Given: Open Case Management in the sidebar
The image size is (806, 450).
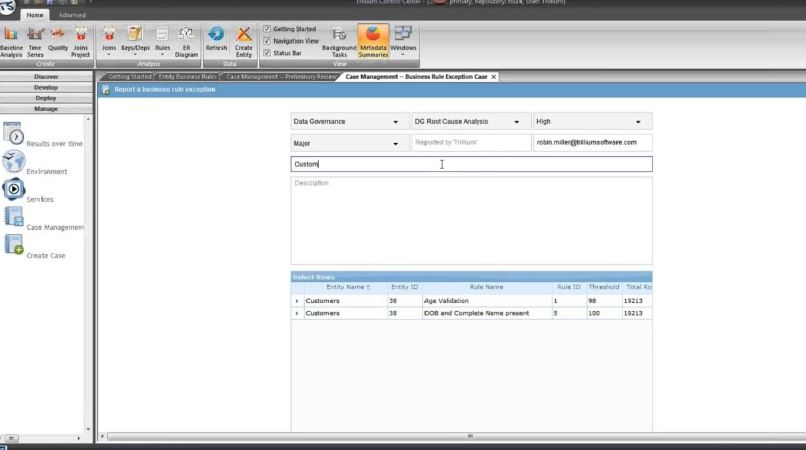Looking at the screenshot, I should [43, 219].
